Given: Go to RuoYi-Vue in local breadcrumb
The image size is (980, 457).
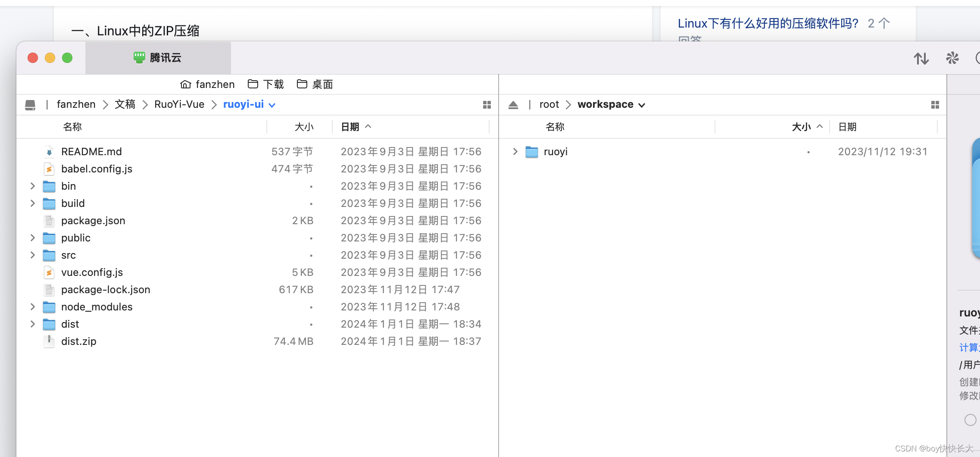Looking at the screenshot, I should [x=179, y=104].
